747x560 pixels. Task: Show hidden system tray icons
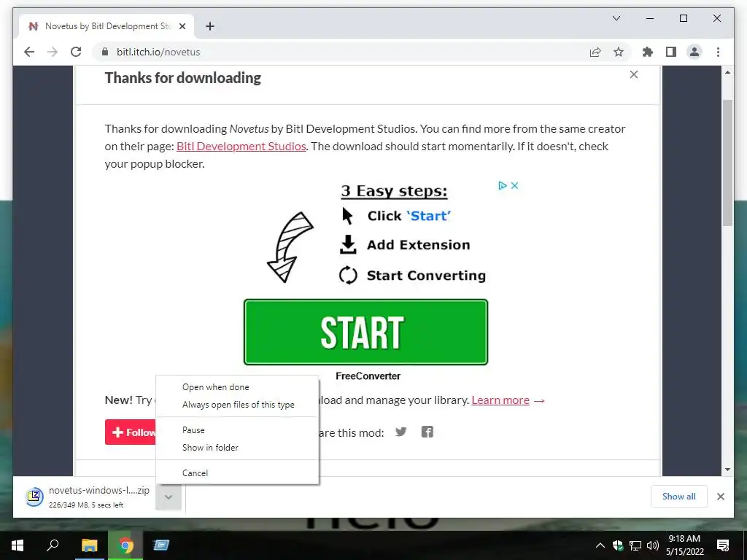pyautogui.click(x=600, y=545)
